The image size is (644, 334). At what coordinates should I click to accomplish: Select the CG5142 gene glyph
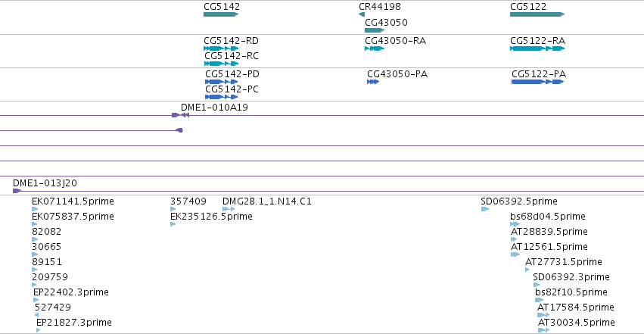[x=221, y=14]
